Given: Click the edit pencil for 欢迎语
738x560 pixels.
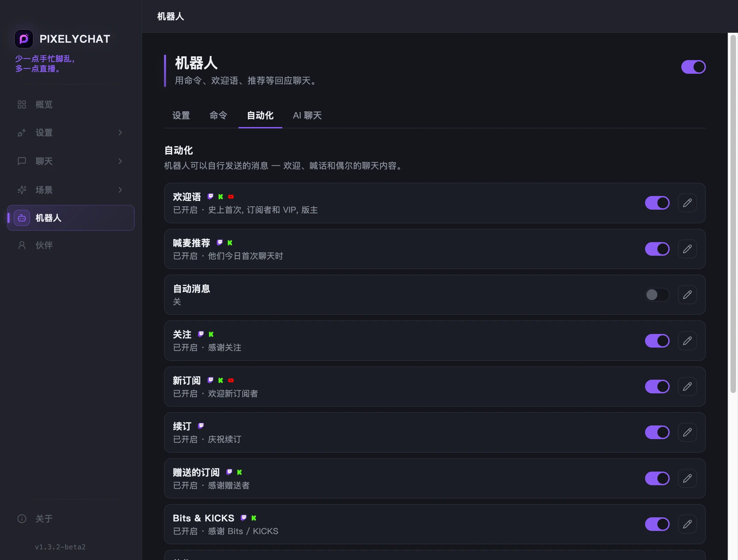Looking at the screenshot, I should [687, 203].
